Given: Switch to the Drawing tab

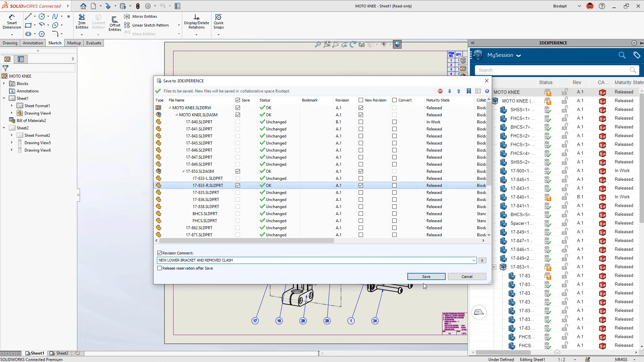Looking at the screenshot, I should pos(10,43).
